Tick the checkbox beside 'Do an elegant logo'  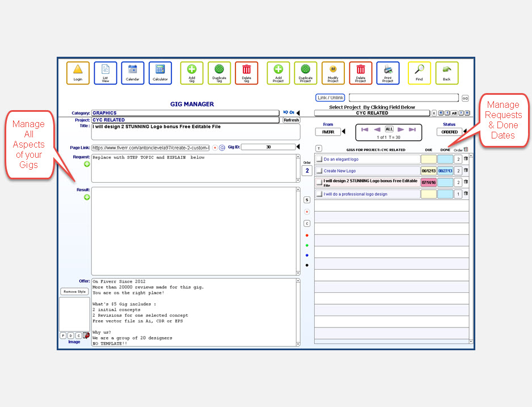(319, 160)
